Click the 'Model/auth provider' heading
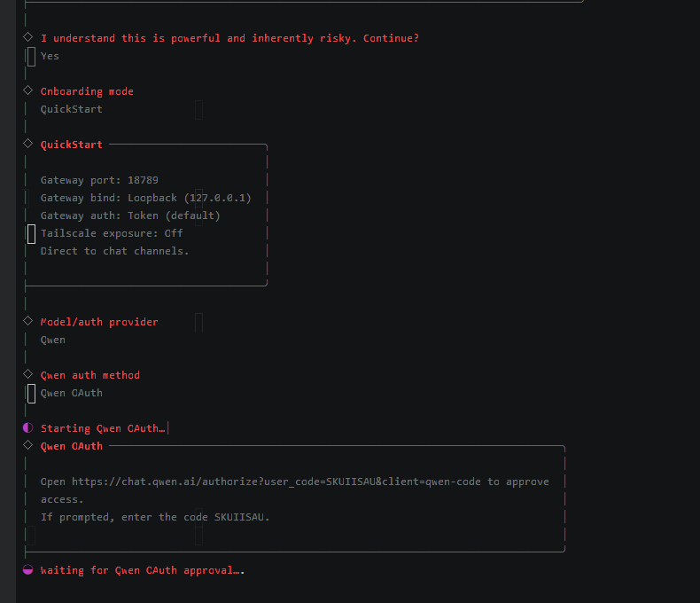The image size is (700, 603). pyautogui.click(x=99, y=322)
